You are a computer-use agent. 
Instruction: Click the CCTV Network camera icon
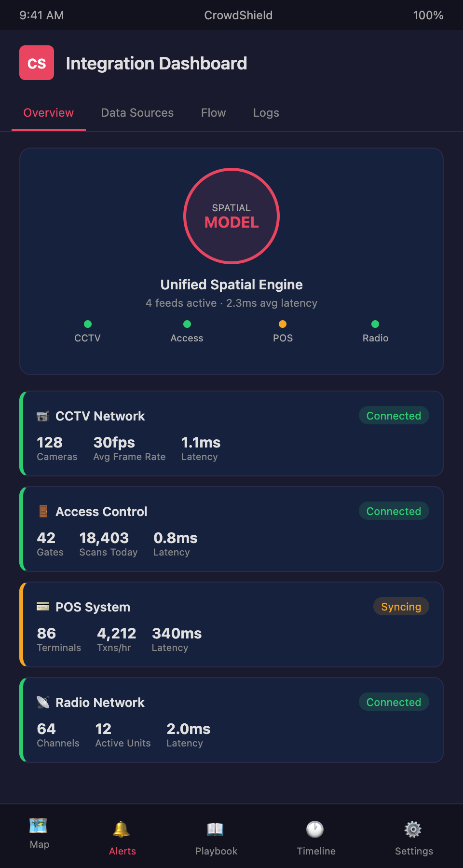(43, 416)
